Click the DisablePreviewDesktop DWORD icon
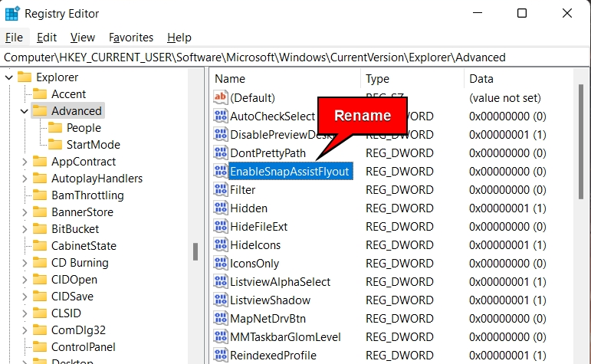Screen dimensions: 591x364 click(221, 135)
